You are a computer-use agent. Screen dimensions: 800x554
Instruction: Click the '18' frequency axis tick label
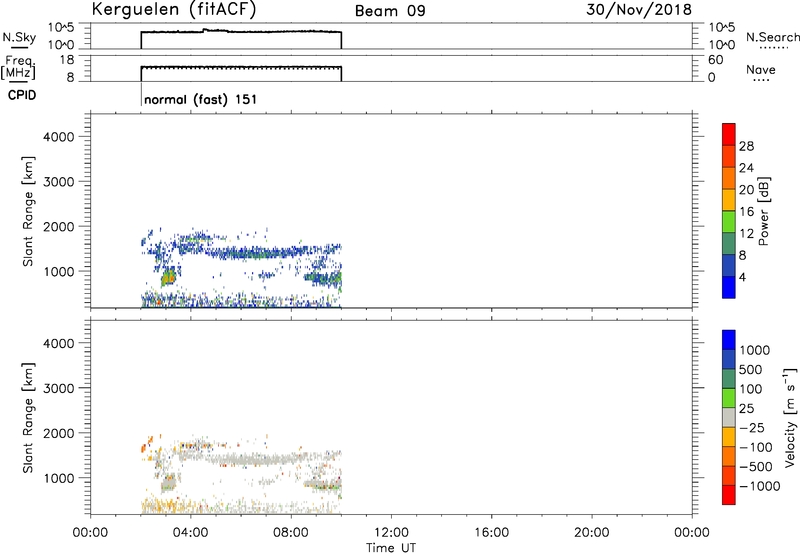coord(67,60)
